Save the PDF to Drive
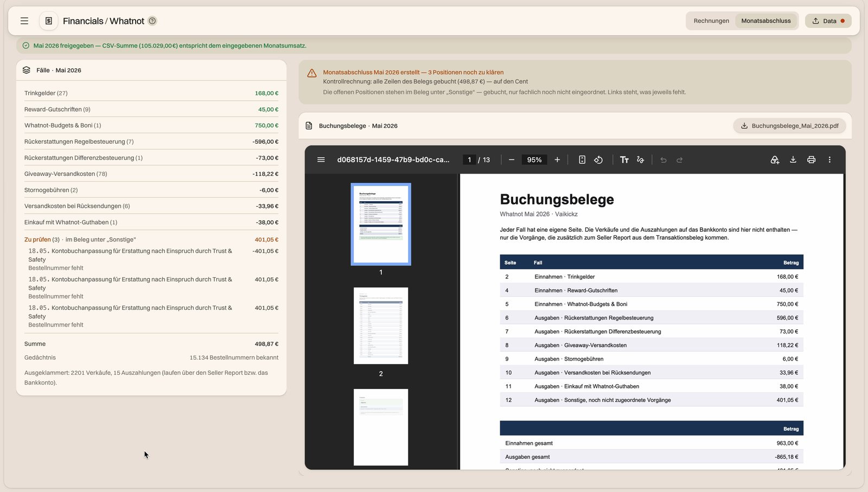This screenshot has width=868, height=492. coord(775,159)
